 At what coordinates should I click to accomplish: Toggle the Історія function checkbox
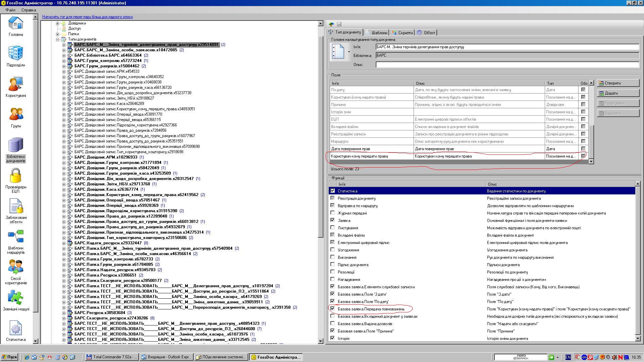[x=332, y=338]
